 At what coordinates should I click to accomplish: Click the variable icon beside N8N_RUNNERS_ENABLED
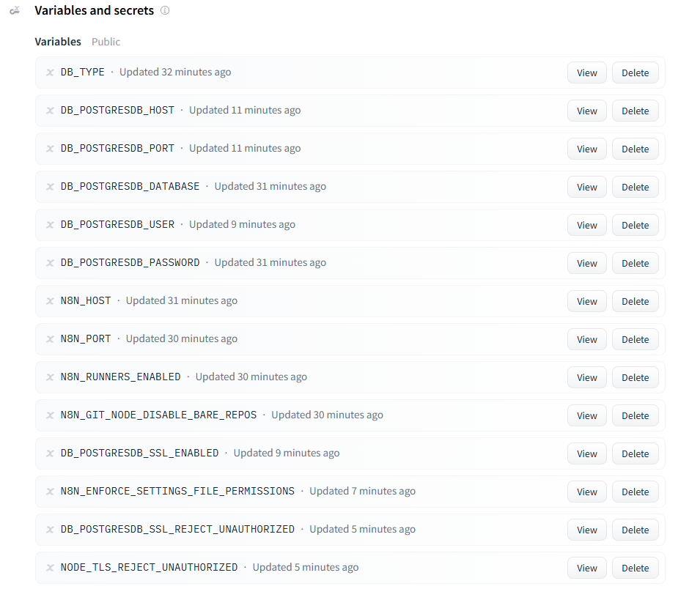[x=50, y=377]
